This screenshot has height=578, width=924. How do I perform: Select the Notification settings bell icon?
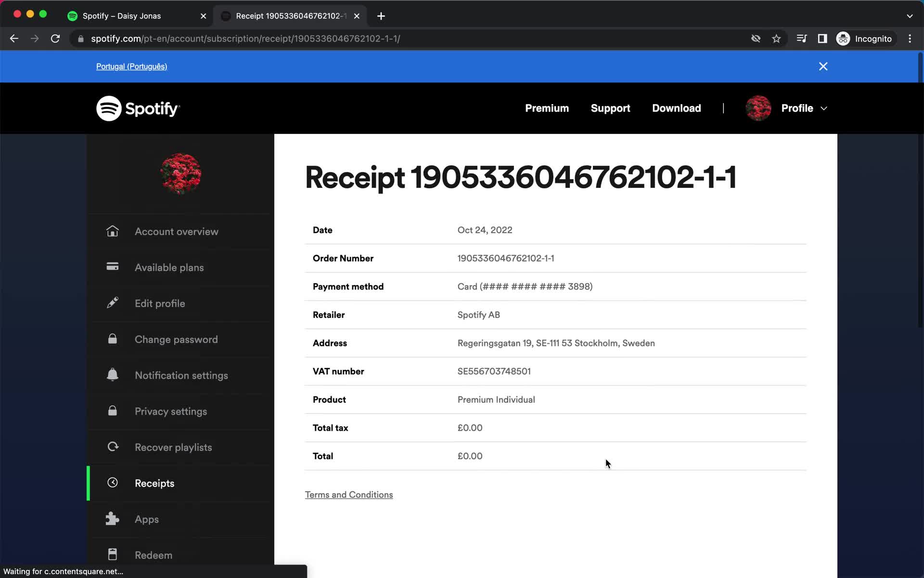(112, 375)
